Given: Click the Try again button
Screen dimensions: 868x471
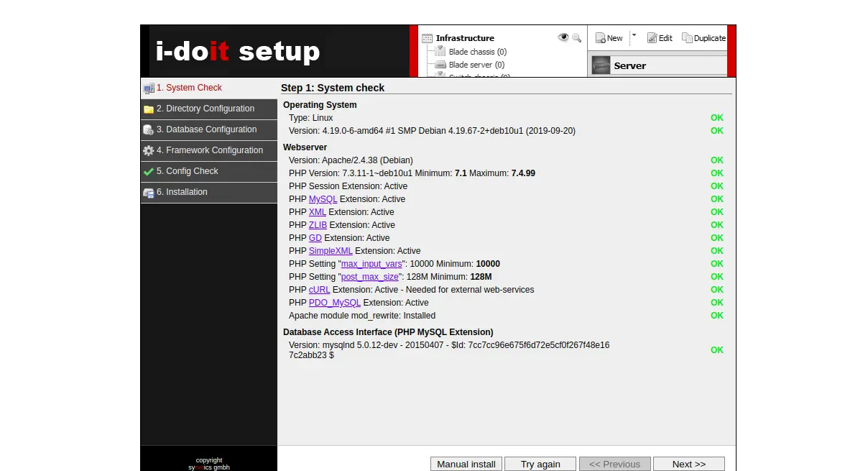Looking at the screenshot, I should pos(540,464).
